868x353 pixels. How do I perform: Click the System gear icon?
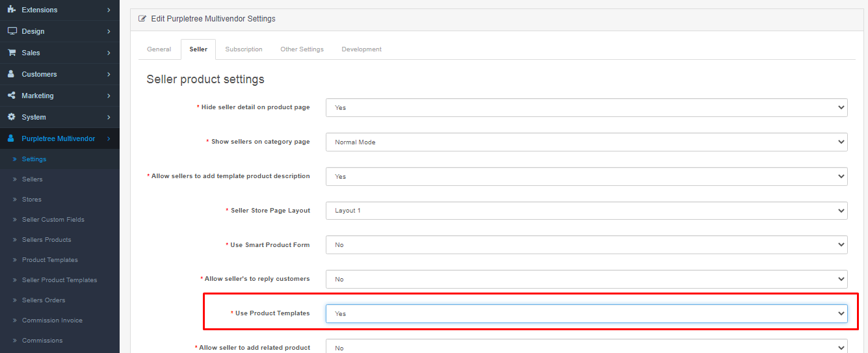[11, 117]
